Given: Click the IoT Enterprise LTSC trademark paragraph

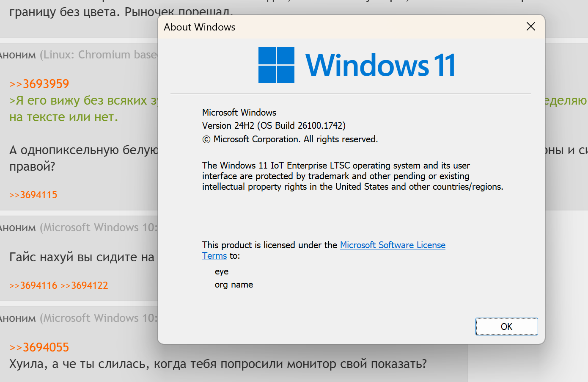Looking at the screenshot, I should click(353, 176).
